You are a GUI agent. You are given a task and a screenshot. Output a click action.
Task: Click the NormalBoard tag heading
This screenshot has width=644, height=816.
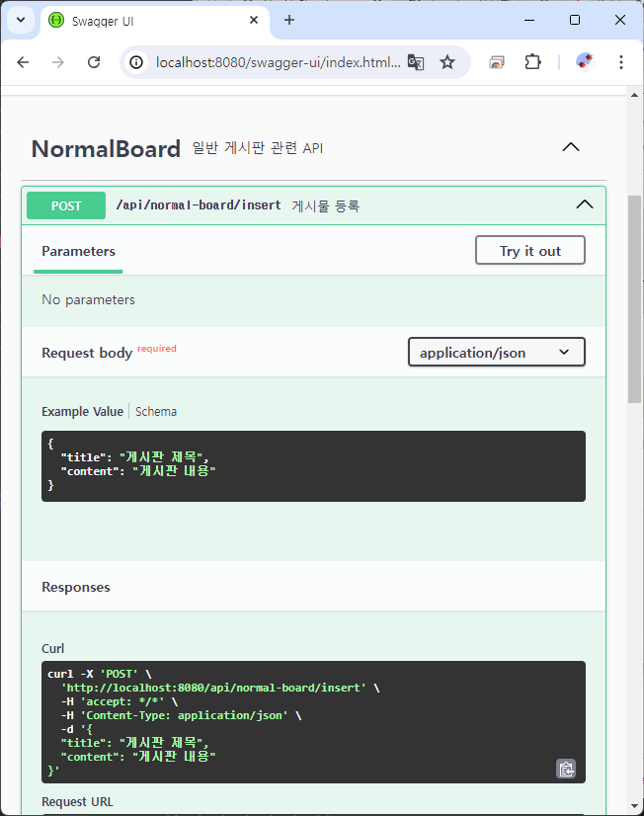pyautogui.click(x=106, y=149)
